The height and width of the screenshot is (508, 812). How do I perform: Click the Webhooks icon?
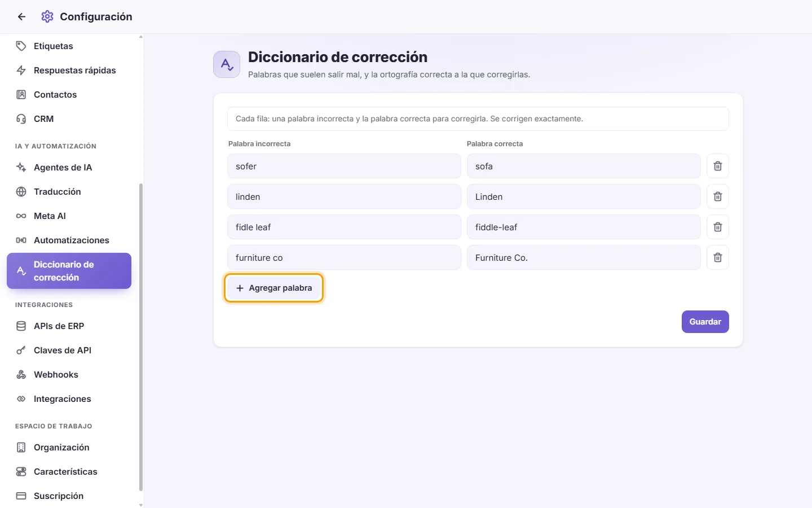pos(21,375)
